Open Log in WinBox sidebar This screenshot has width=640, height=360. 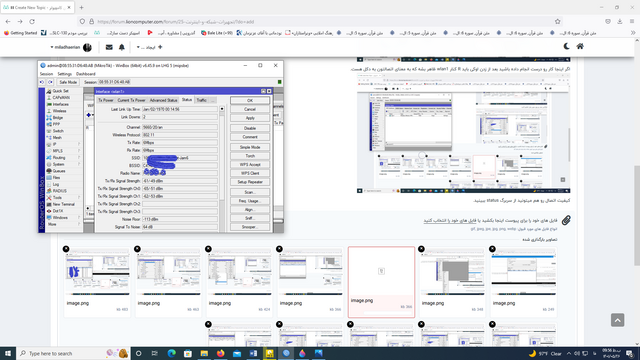coord(56,184)
